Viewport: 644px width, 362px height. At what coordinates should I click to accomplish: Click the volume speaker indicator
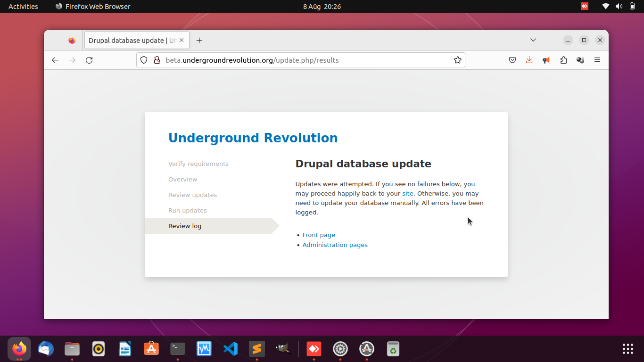point(619,7)
